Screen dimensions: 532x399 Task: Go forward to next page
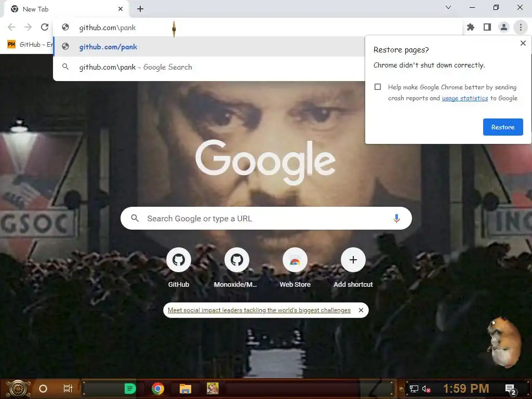click(28, 27)
